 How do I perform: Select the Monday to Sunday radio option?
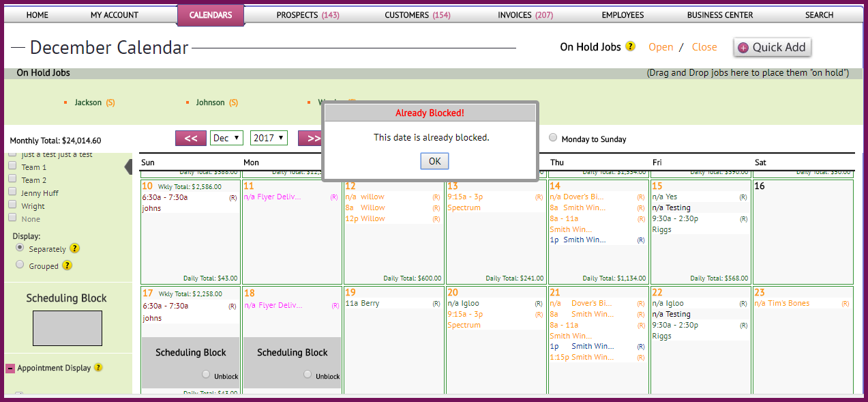553,137
